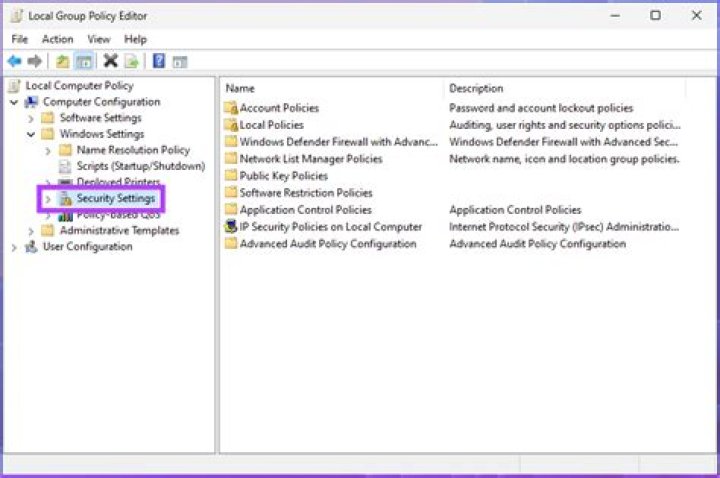Open the View menu
Screen dimensions: 720x478
pyautogui.click(x=99, y=39)
